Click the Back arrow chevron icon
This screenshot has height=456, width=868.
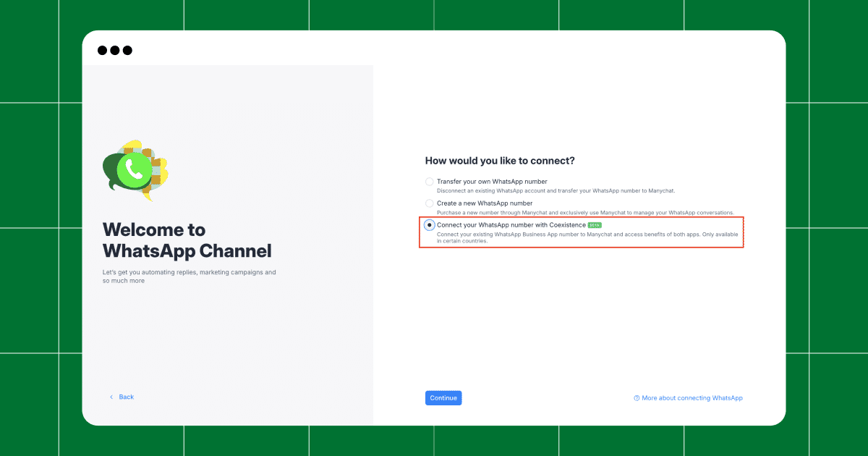point(111,397)
